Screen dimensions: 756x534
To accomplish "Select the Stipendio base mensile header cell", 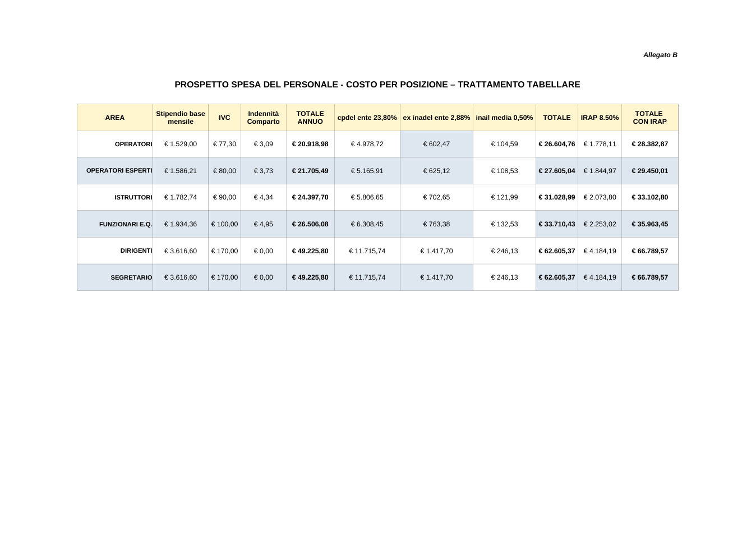I will click(181, 118).
